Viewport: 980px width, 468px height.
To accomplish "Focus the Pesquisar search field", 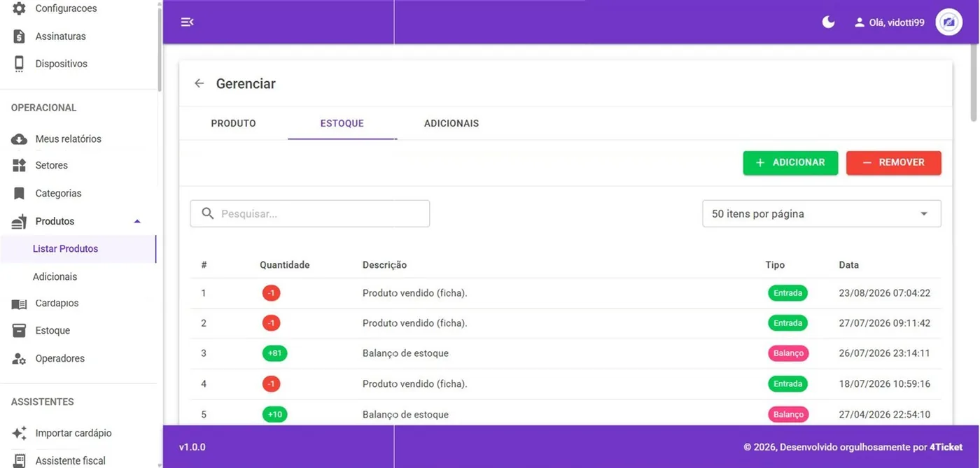I will (310, 213).
